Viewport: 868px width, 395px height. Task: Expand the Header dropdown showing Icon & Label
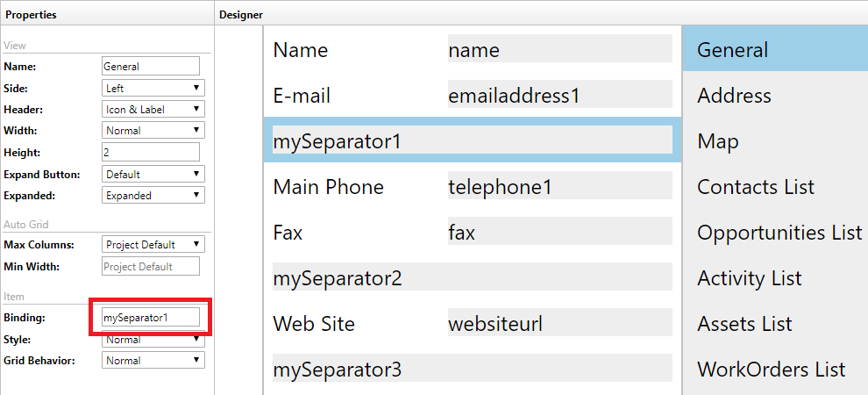[153, 110]
